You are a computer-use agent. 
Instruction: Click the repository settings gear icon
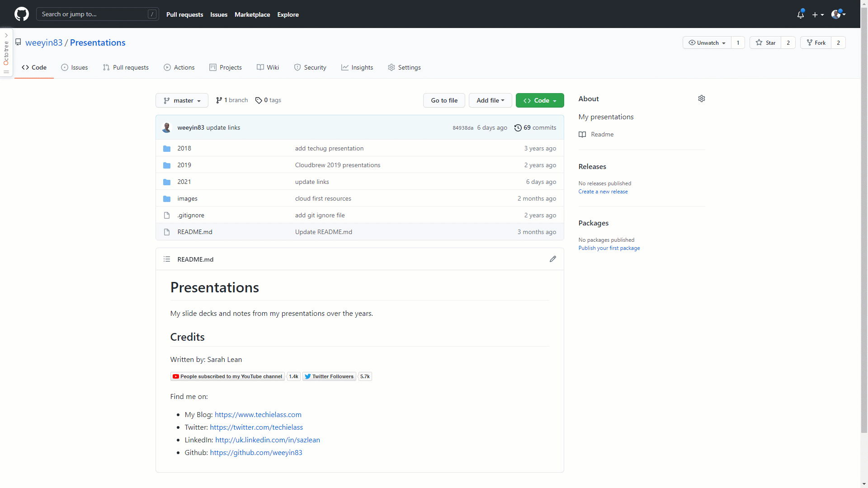click(x=702, y=99)
